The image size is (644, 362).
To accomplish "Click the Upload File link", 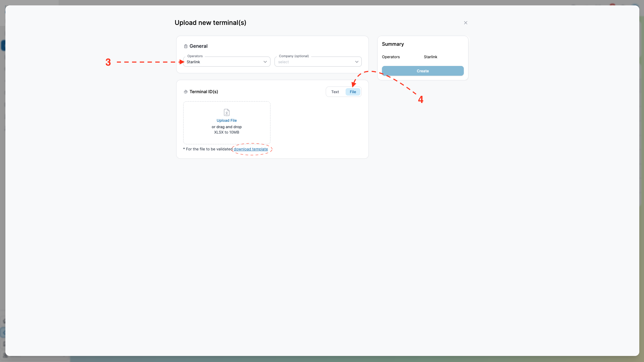I will click(227, 120).
